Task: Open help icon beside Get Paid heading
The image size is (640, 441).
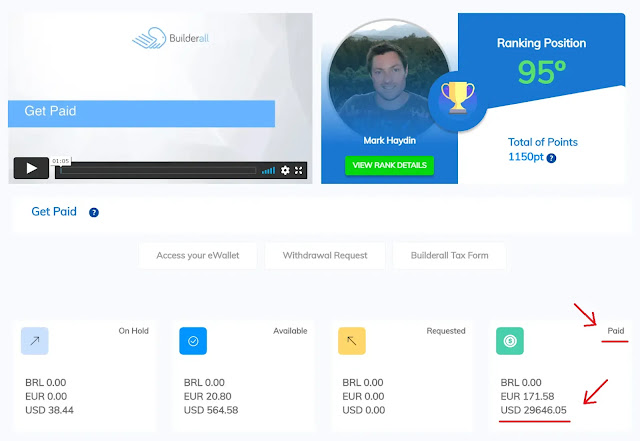Action: pyautogui.click(x=94, y=212)
